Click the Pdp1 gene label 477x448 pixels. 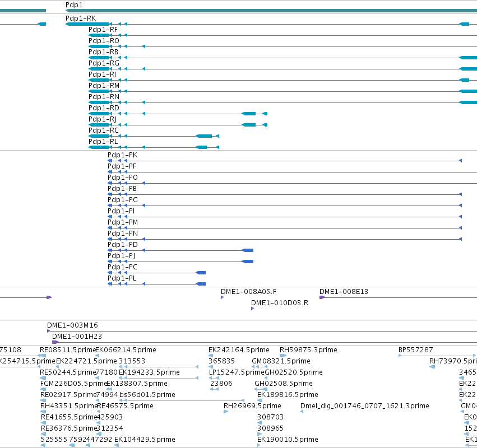[x=74, y=5]
